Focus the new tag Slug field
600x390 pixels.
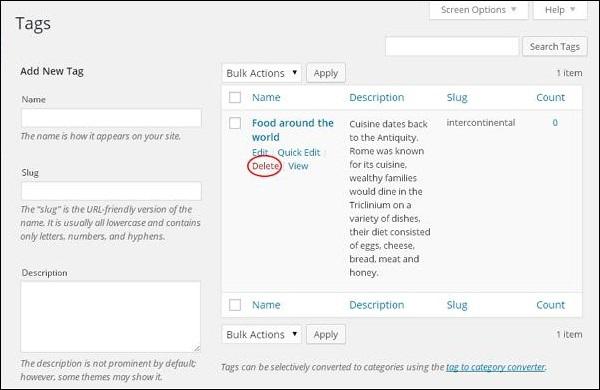(x=111, y=191)
